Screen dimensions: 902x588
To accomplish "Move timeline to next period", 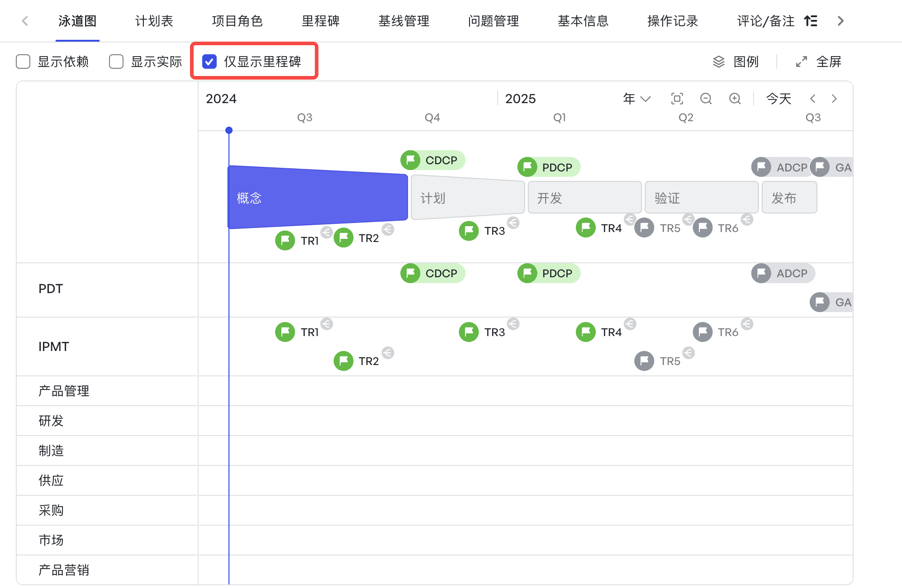I will pyautogui.click(x=834, y=99).
